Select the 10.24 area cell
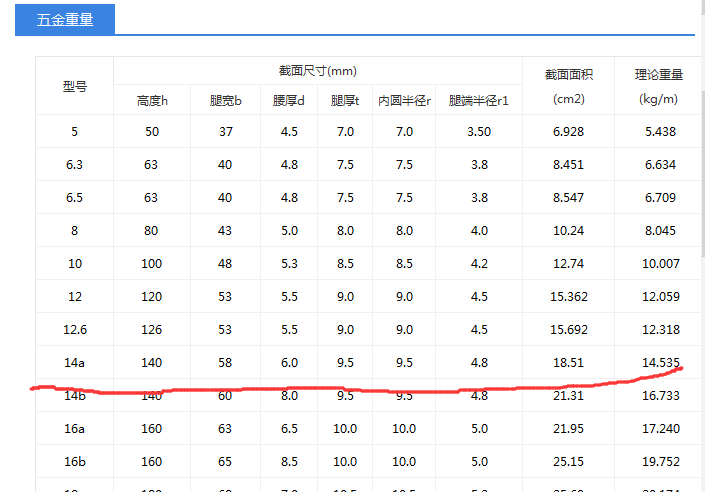This screenshot has width=705, height=492. pos(568,231)
